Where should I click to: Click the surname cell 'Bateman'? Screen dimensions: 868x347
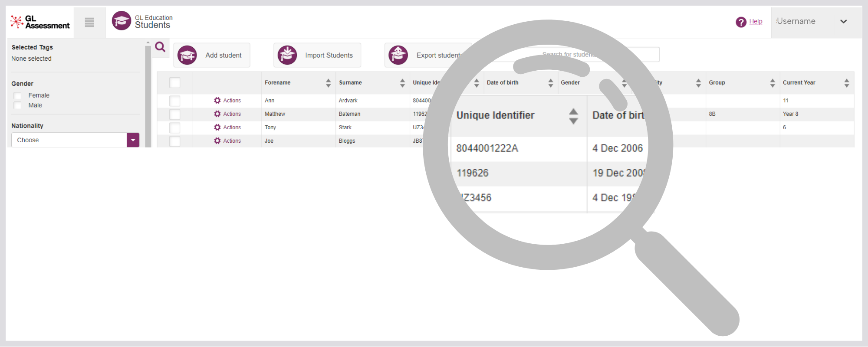click(x=349, y=114)
